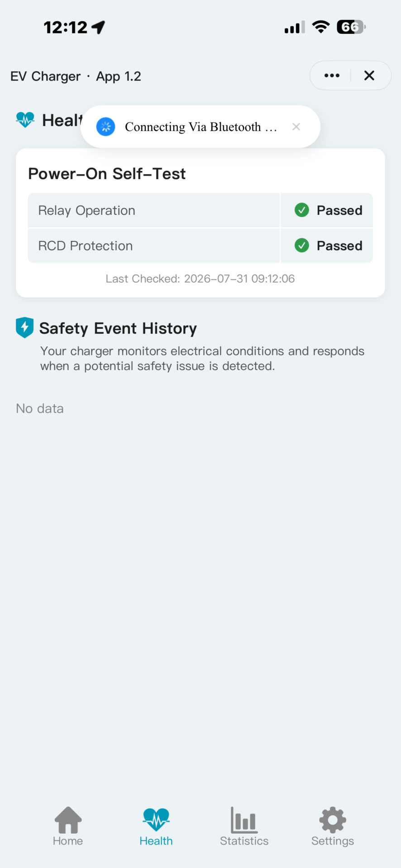Tap the Settings gear icon
401x868 pixels.
pyautogui.click(x=333, y=820)
